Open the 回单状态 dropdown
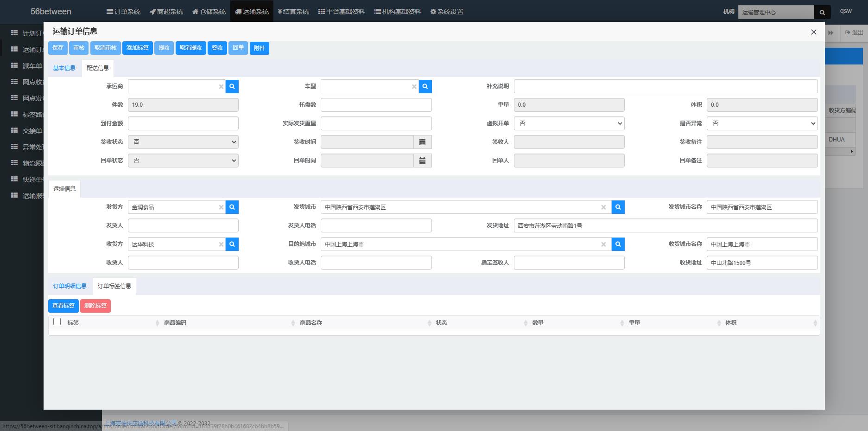The image size is (868, 431). point(183,161)
